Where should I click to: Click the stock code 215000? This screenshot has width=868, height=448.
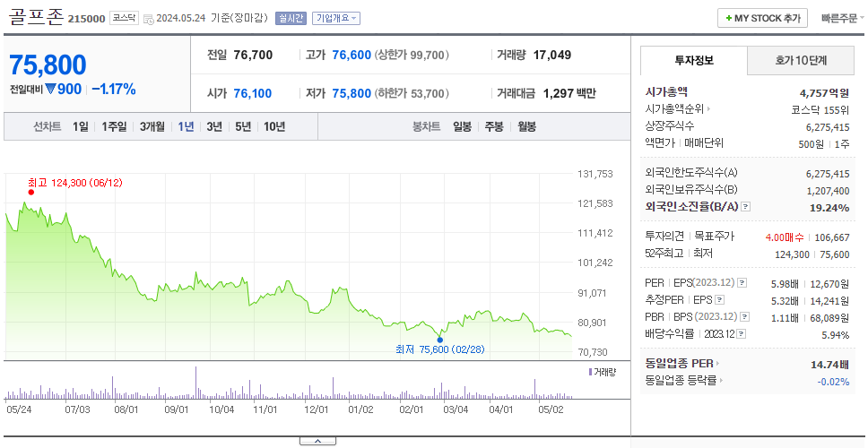(x=86, y=19)
